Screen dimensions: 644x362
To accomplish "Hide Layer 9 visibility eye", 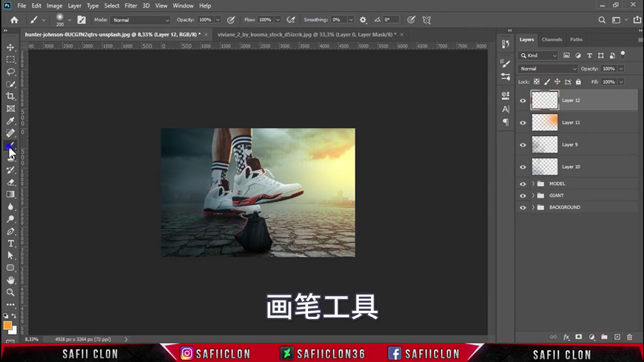I will click(523, 145).
